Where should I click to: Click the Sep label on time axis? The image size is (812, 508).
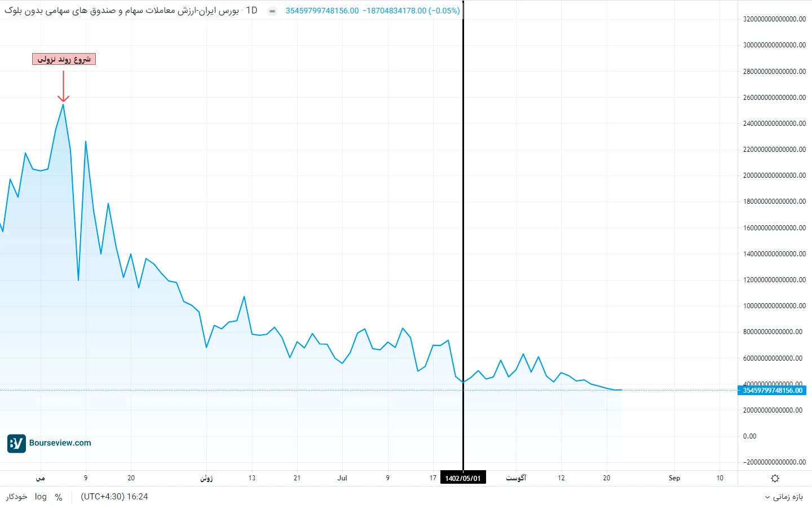pos(674,478)
